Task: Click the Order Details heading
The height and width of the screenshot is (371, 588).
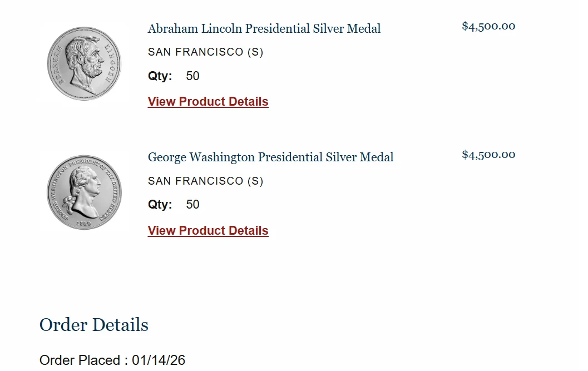Action: (x=94, y=325)
